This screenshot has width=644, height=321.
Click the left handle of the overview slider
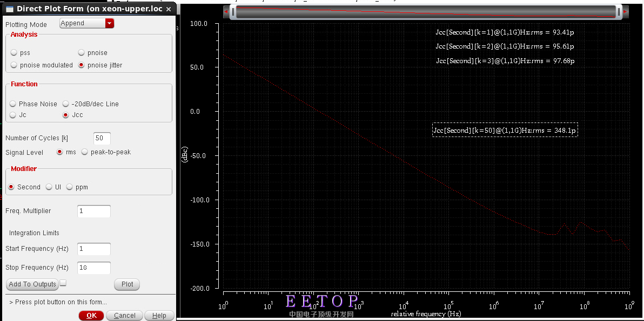pos(233,12)
